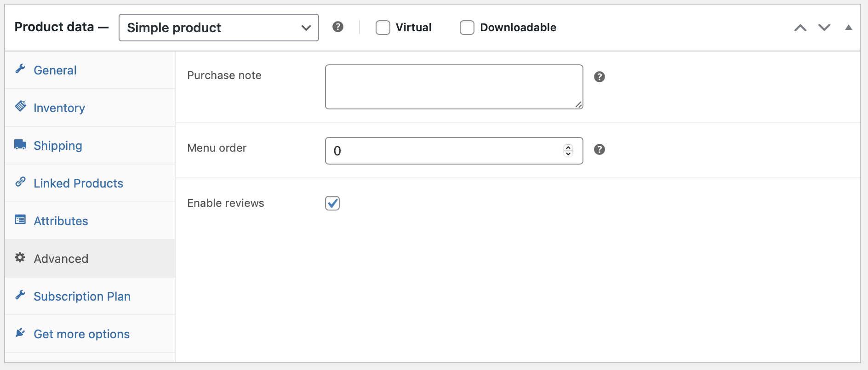Open the Inventory tab
Image resolution: width=868 pixels, height=370 pixels.
pos(90,108)
